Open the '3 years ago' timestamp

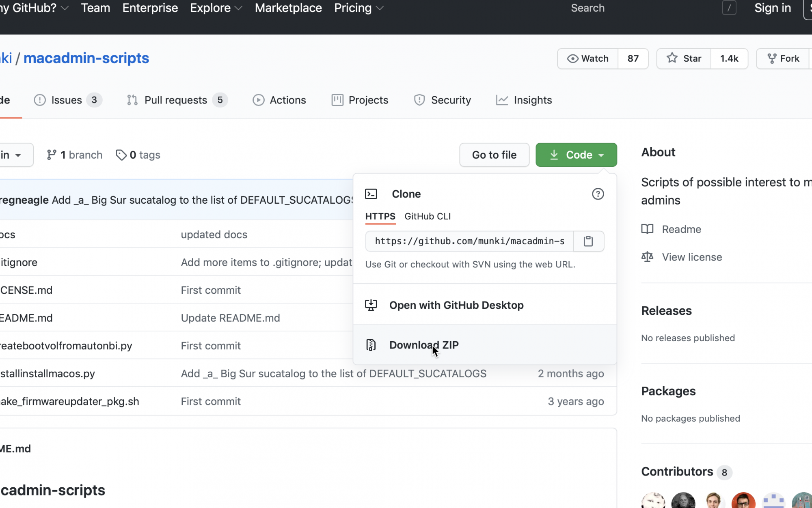576,401
